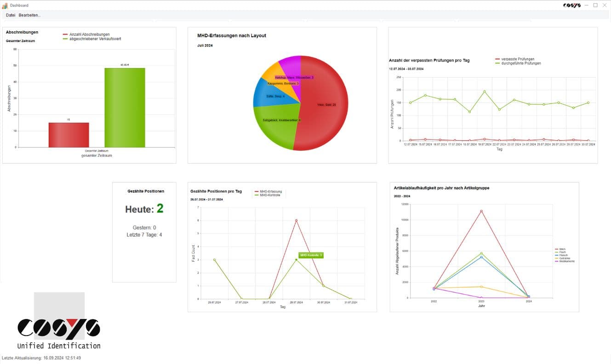Click the red Milch peak point for 2023
The height and width of the screenshot is (364, 611).
point(481,211)
